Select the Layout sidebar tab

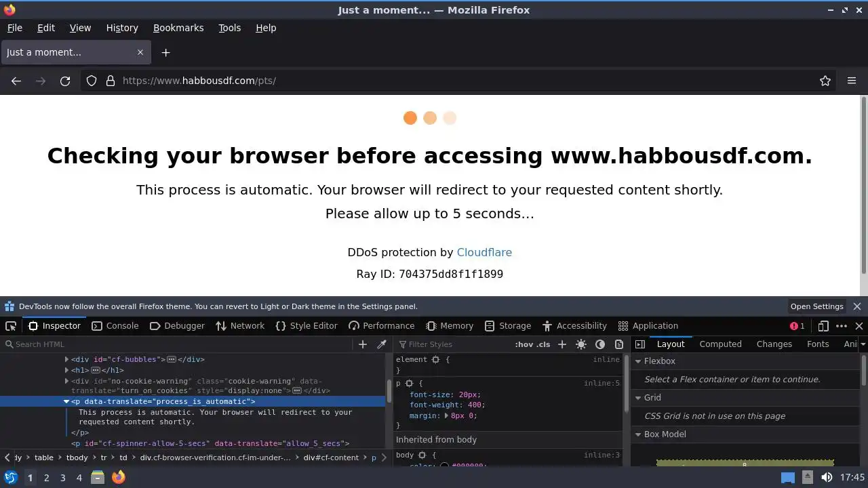tap(671, 344)
